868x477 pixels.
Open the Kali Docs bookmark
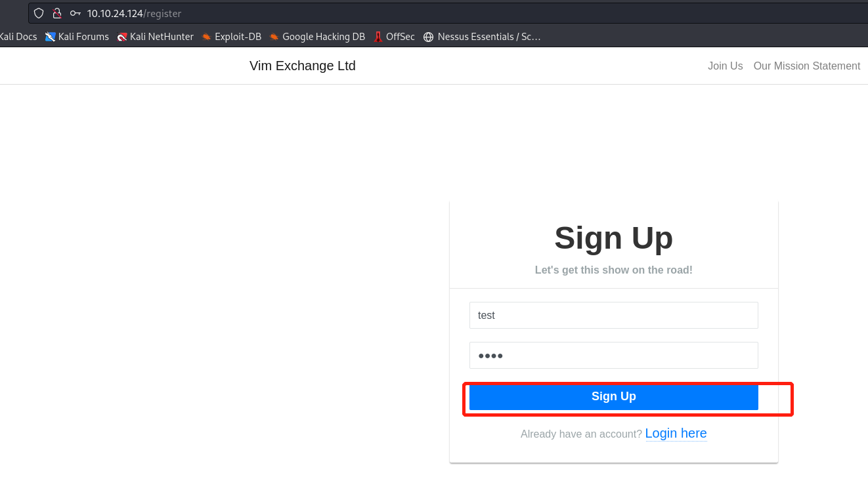pyautogui.click(x=18, y=37)
